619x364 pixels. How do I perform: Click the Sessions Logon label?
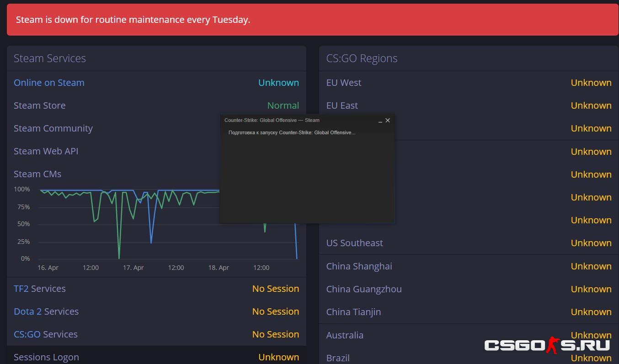click(x=46, y=357)
